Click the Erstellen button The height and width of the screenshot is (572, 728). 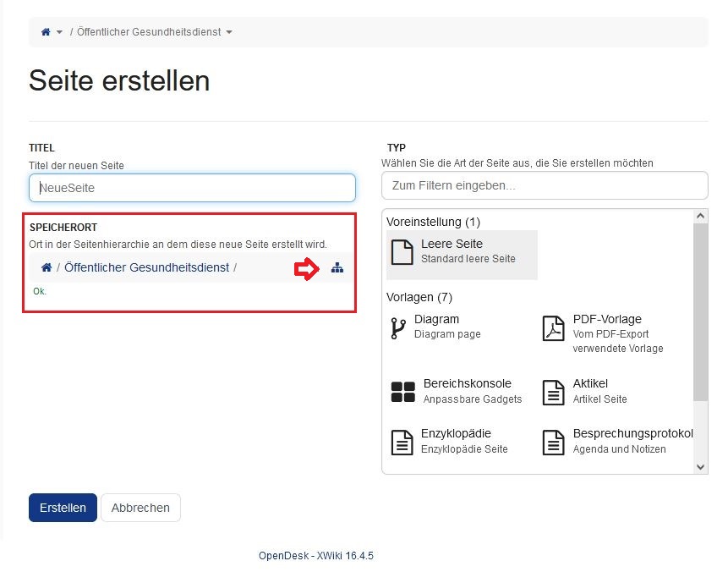[63, 508]
